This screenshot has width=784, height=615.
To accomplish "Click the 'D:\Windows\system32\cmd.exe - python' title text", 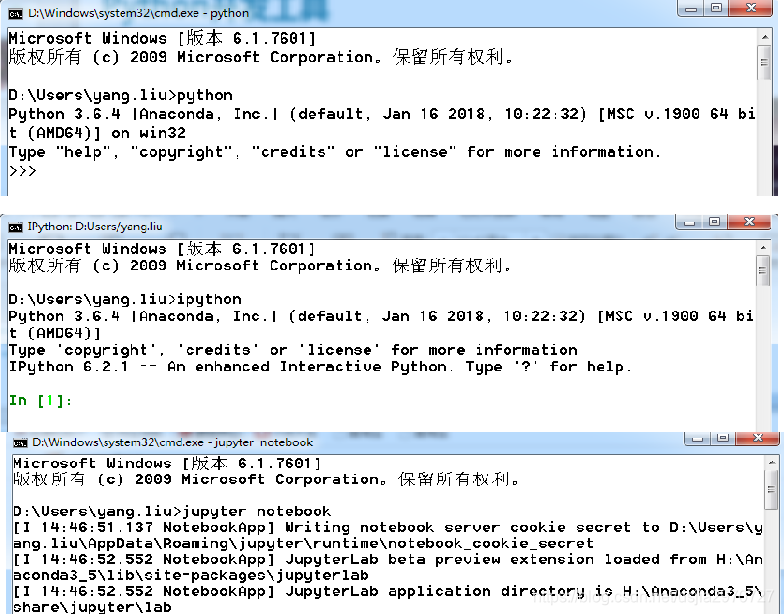I will point(138,14).
